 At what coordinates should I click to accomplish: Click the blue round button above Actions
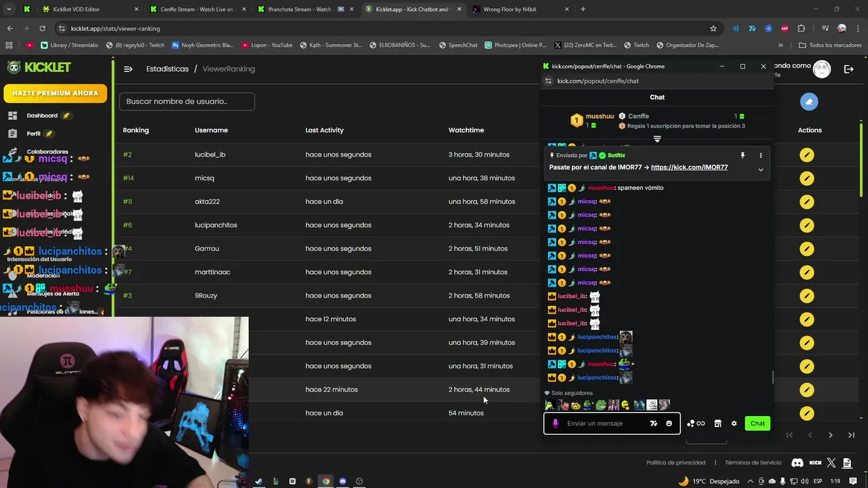pos(808,102)
